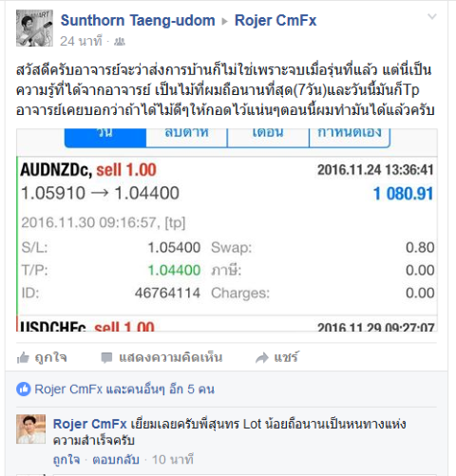456x476 pixels.
Task: Select the วัน period tab
Action: point(105,138)
